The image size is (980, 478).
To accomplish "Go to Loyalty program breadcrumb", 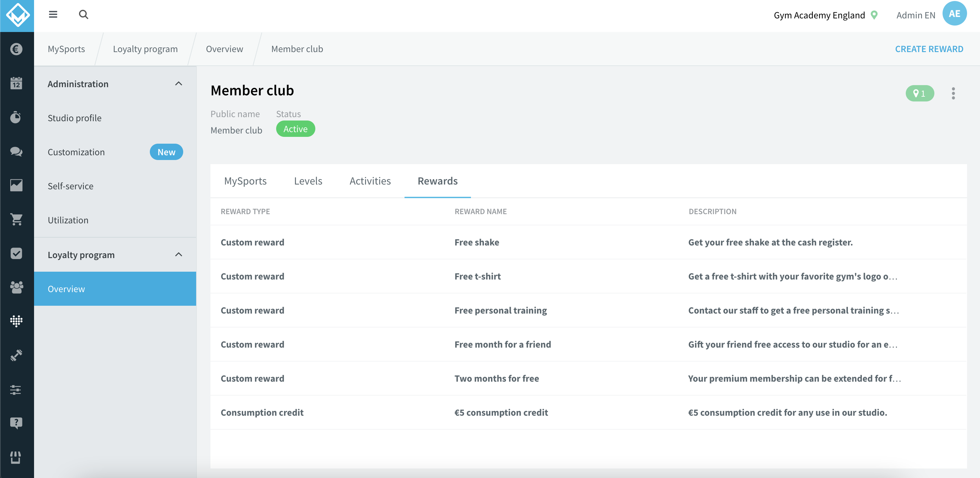I will coord(145,49).
